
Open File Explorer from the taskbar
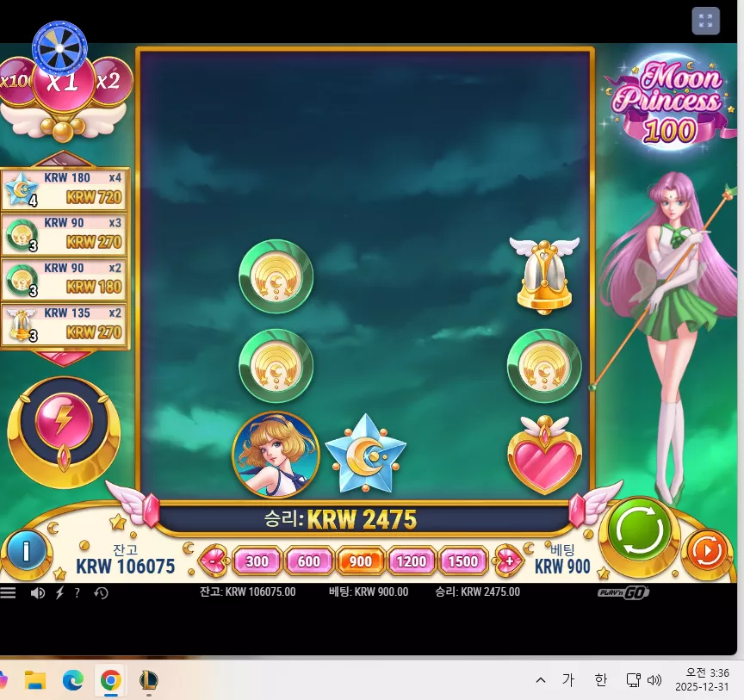tap(35, 680)
